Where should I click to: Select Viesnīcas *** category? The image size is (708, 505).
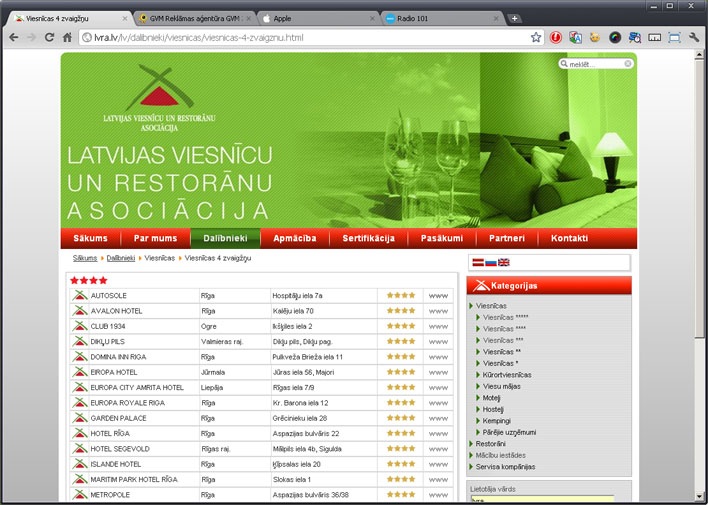(x=503, y=340)
